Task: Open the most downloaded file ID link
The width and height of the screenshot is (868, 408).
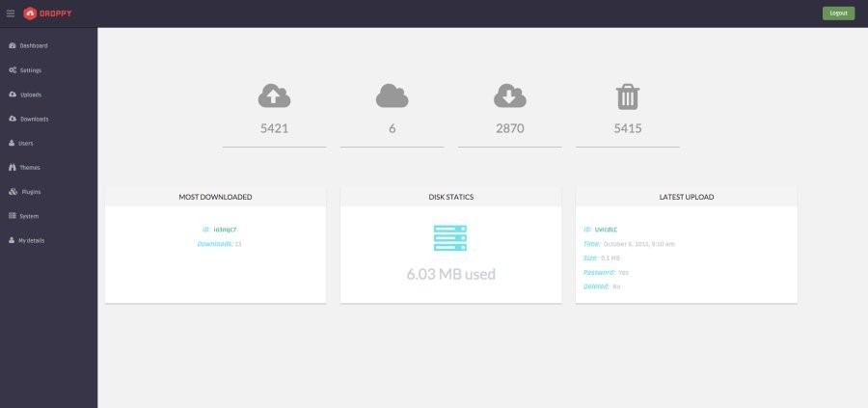Action: [x=225, y=230]
